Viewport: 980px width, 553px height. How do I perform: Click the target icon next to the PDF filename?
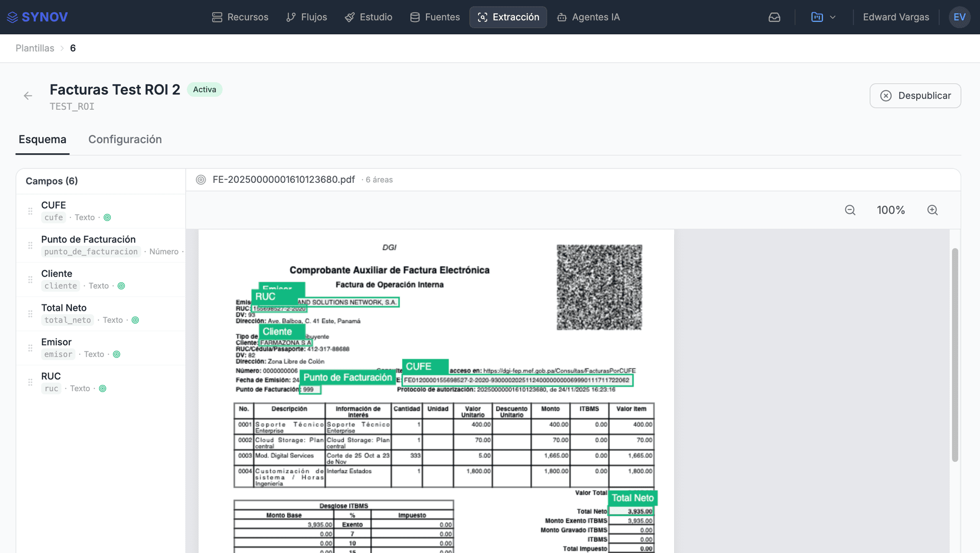(x=200, y=179)
